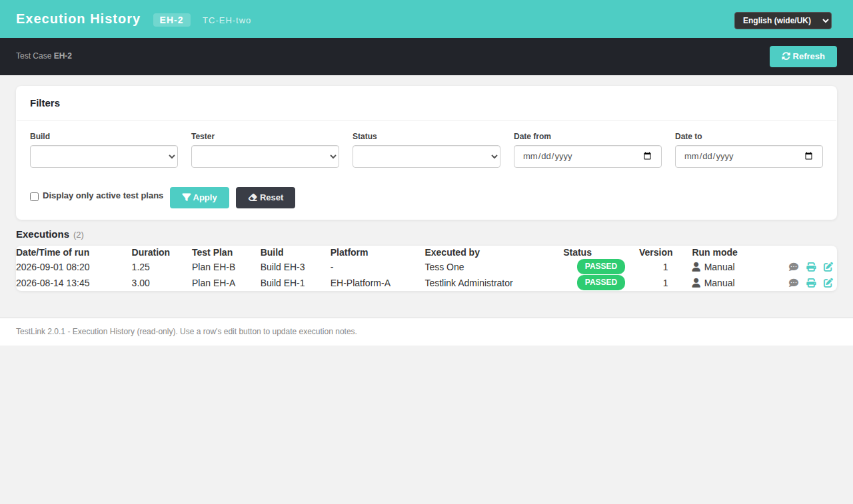The height and width of the screenshot is (504, 853).
Task: Select the Plan EH-B cell
Action: pyautogui.click(x=214, y=267)
